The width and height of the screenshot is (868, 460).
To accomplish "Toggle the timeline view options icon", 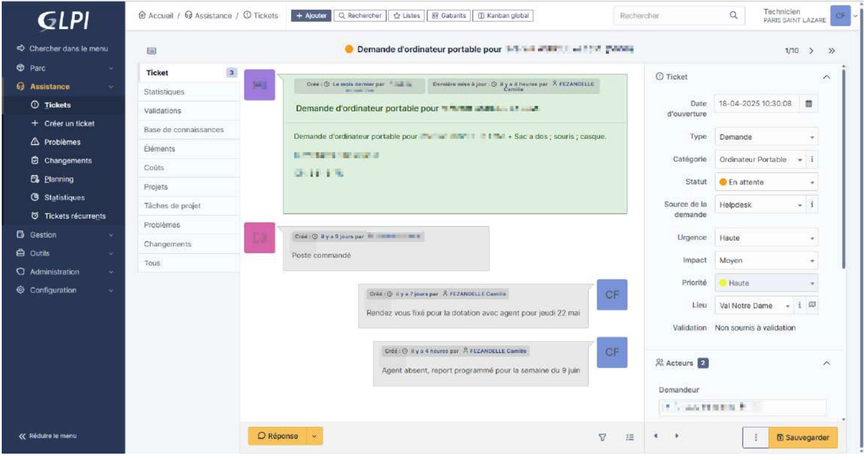I will tap(630, 438).
